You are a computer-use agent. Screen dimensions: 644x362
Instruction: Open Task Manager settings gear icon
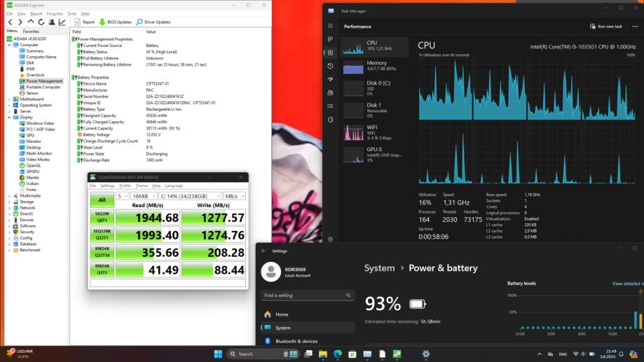click(x=330, y=239)
